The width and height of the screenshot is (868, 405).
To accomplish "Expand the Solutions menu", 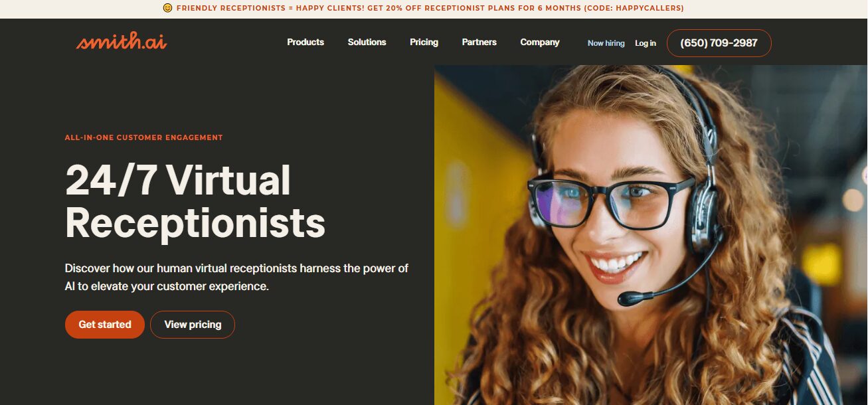I will click(367, 42).
